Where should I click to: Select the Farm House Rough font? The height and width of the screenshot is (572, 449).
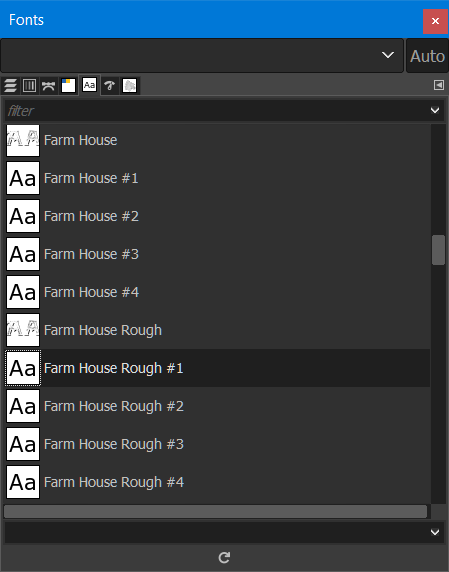tap(218, 330)
